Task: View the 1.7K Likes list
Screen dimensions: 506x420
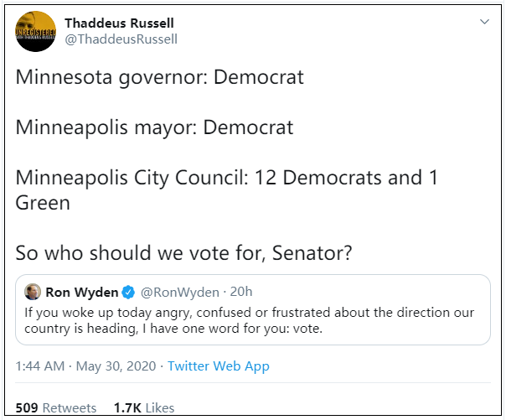Action: 143,407
